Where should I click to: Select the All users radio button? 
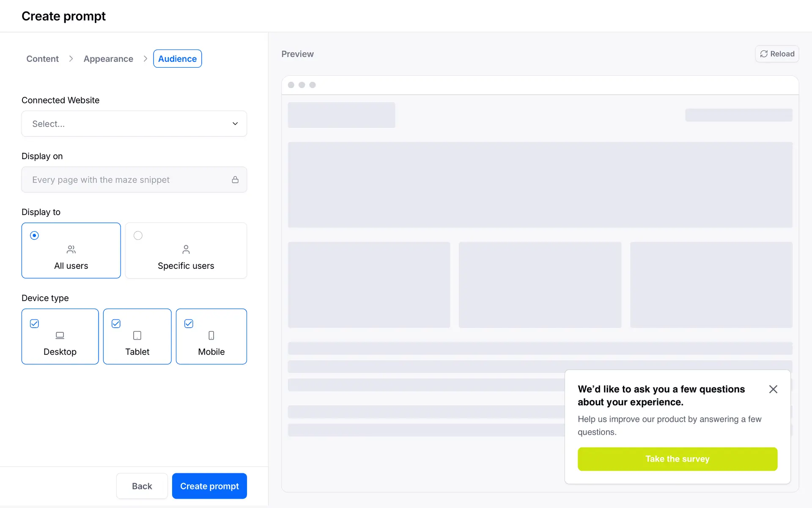[35, 235]
